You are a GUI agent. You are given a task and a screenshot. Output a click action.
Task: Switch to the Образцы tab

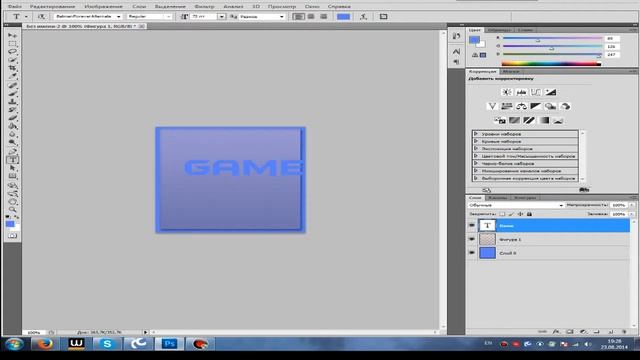coord(499,30)
